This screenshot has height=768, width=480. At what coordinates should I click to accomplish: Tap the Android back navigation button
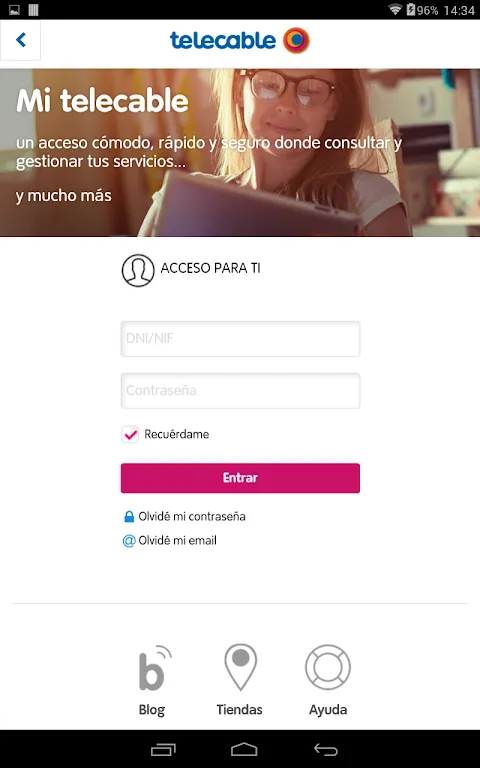pyautogui.click(x=326, y=749)
